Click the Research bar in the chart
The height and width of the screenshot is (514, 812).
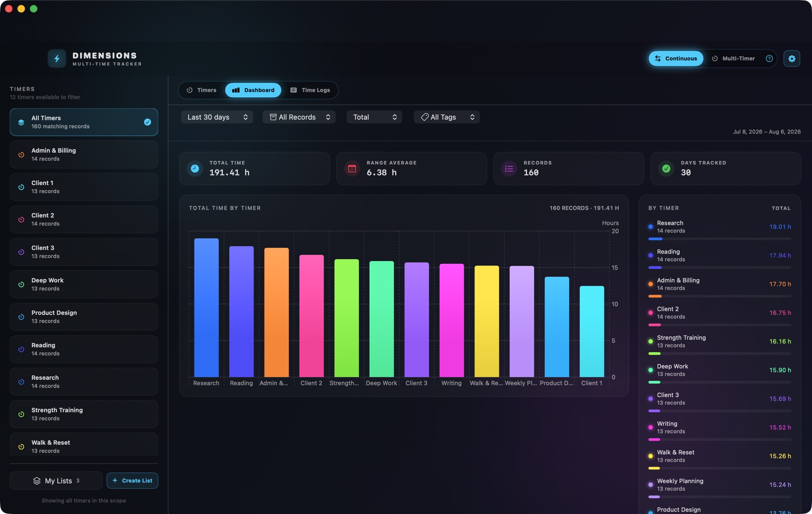[x=206, y=307]
